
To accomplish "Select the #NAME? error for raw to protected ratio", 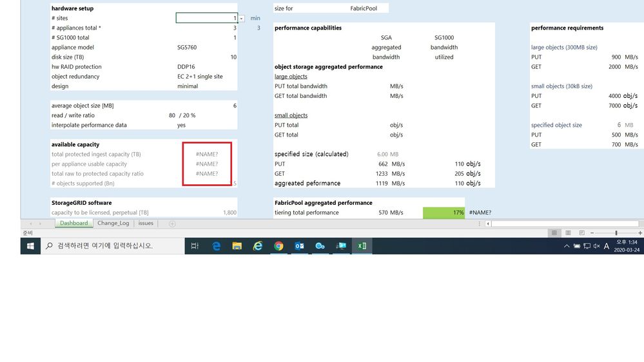I will 206,174.
